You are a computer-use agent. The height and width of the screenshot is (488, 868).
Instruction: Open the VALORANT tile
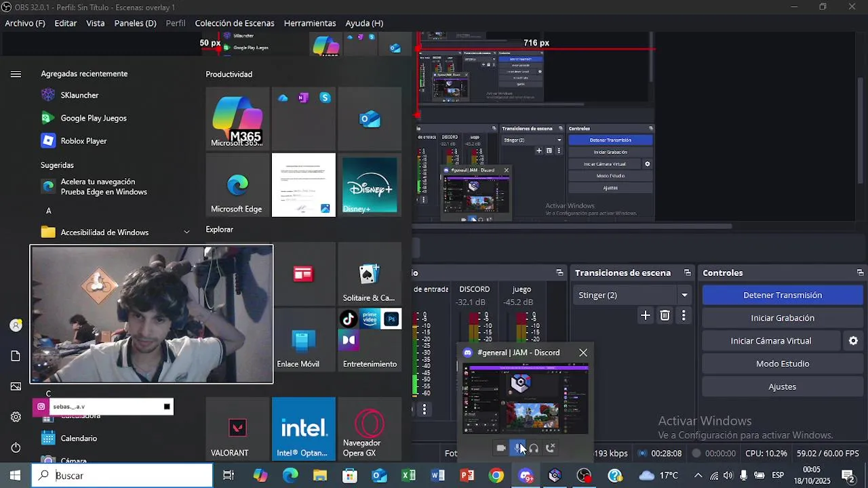(237, 429)
